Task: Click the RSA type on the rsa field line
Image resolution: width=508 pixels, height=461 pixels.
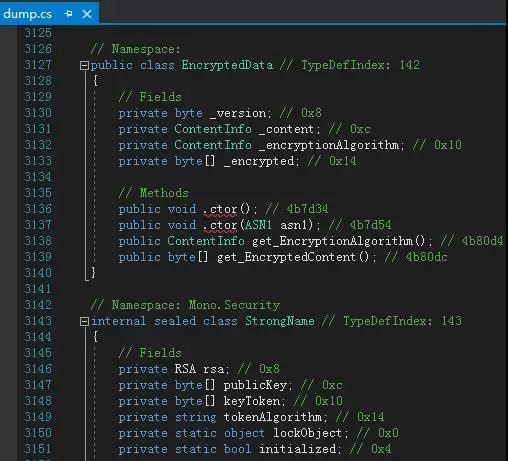Action: click(185, 369)
